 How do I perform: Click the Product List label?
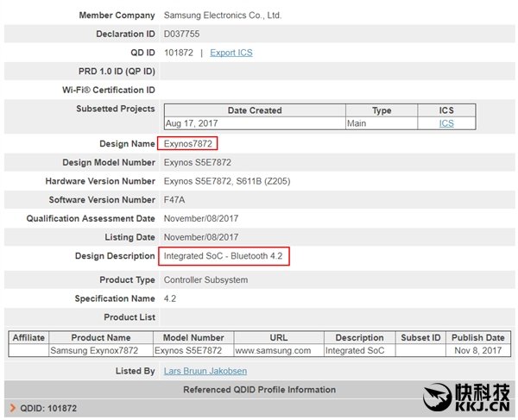(129, 317)
